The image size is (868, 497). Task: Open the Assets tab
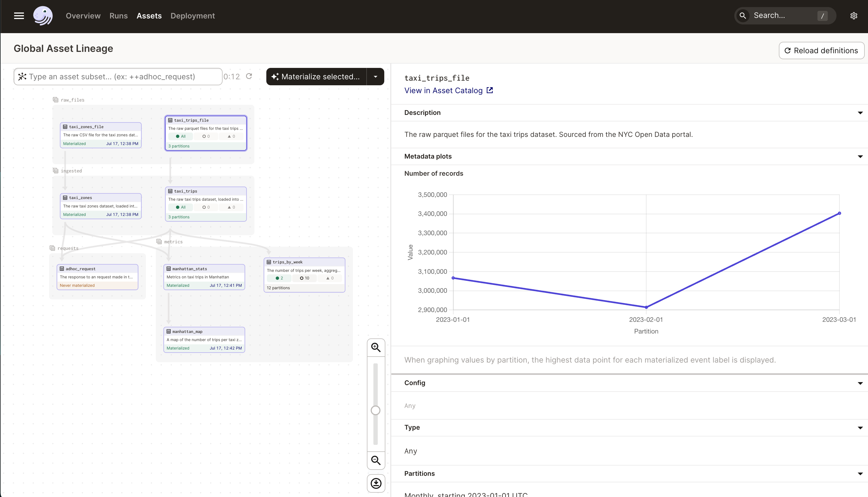click(149, 16)
